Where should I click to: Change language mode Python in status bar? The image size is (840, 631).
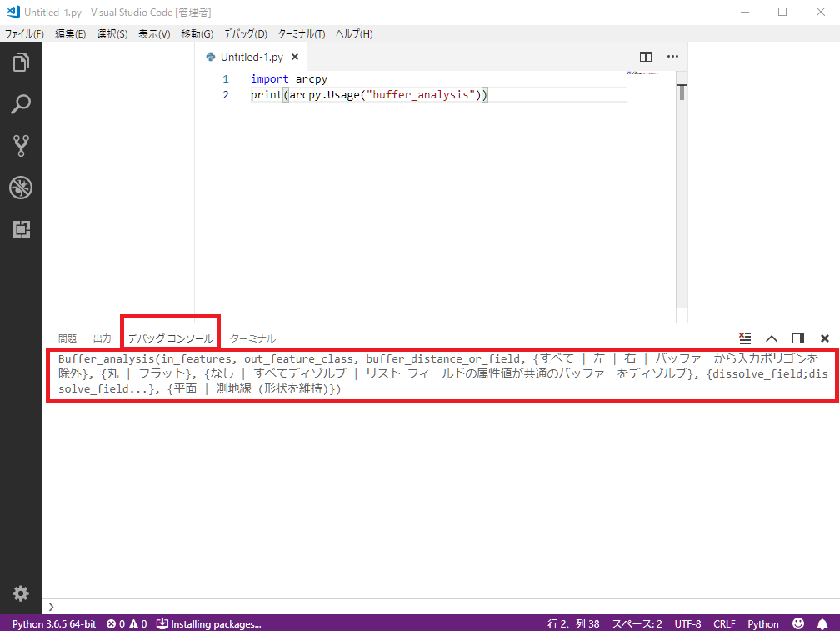click(x=762, y=624)
